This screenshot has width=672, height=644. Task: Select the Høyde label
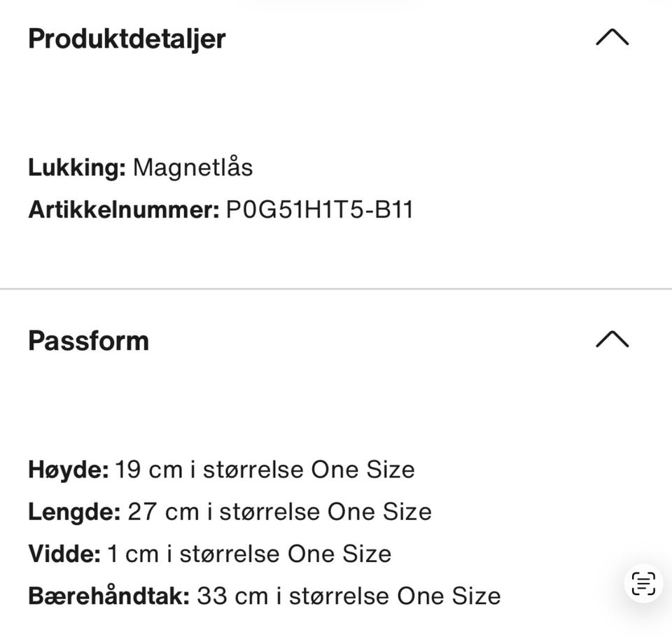point(69,470)
